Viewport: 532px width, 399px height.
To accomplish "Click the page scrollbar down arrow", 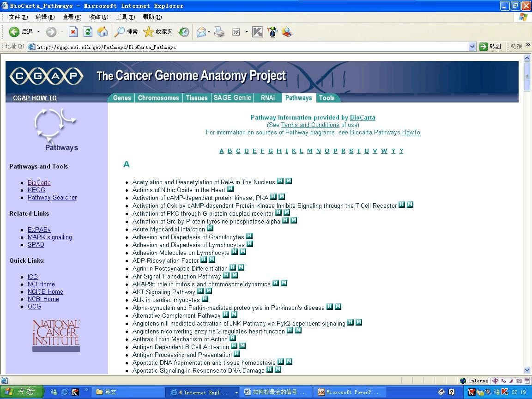I will pyautogui.click(x=527, y=370).
